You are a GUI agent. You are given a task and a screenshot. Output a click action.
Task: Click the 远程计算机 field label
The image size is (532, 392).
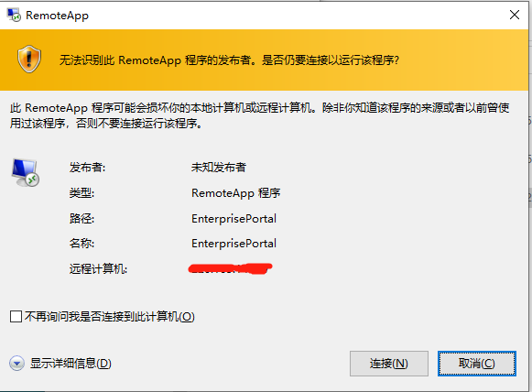[98, 268]
